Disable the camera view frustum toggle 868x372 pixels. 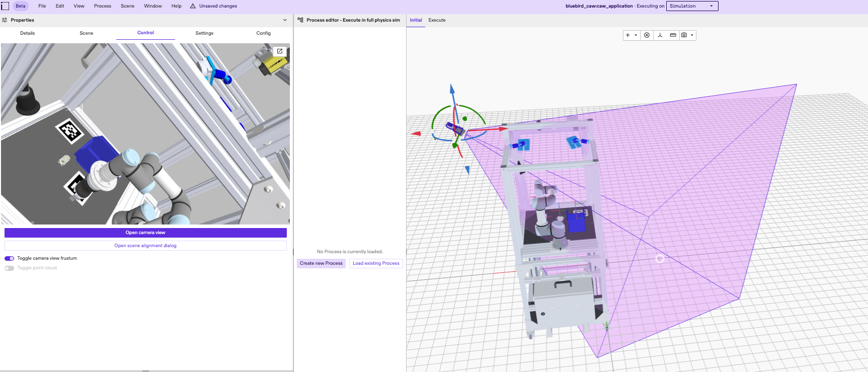pos(10,258)
